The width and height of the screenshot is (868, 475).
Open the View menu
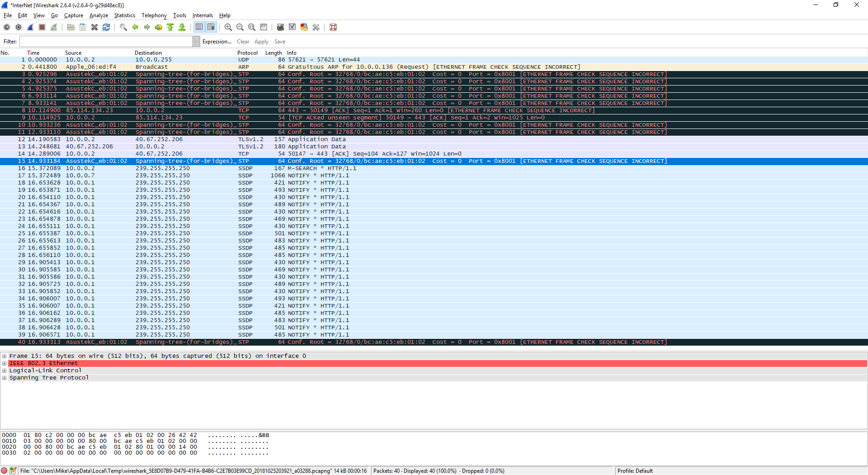click(x=39, y=15)
